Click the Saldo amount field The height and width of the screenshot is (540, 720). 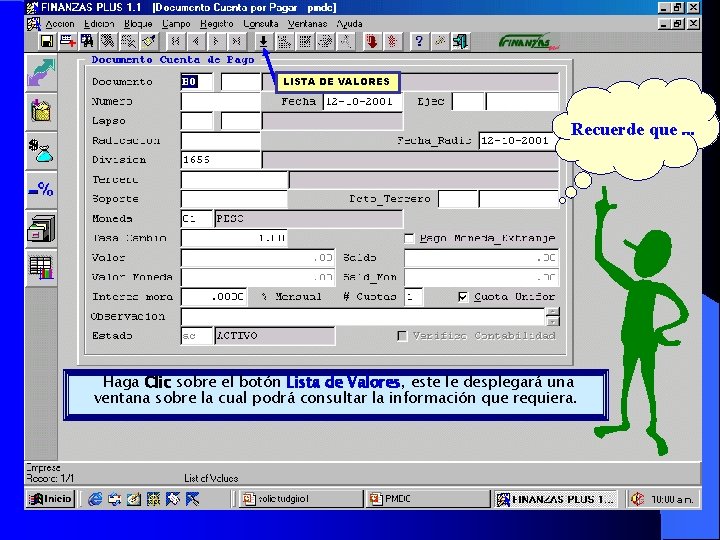click(481, 258)
